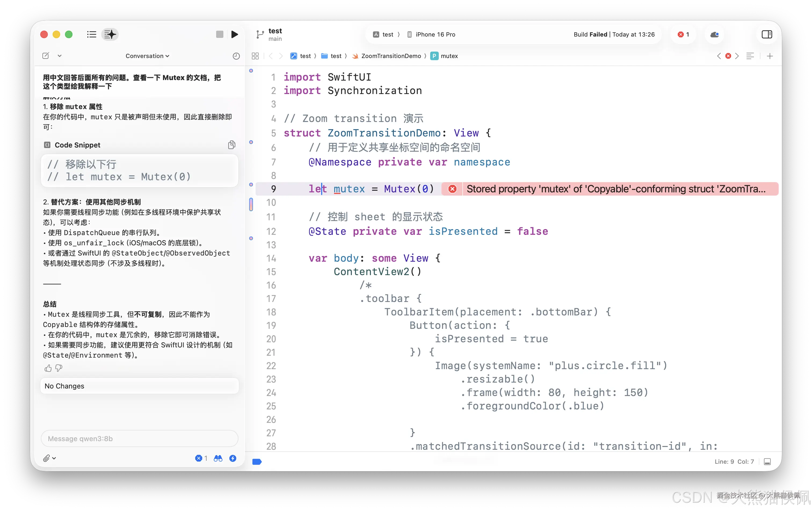Click the Stop build button
This screenshot has height=511, width=812.
[220, 34]
